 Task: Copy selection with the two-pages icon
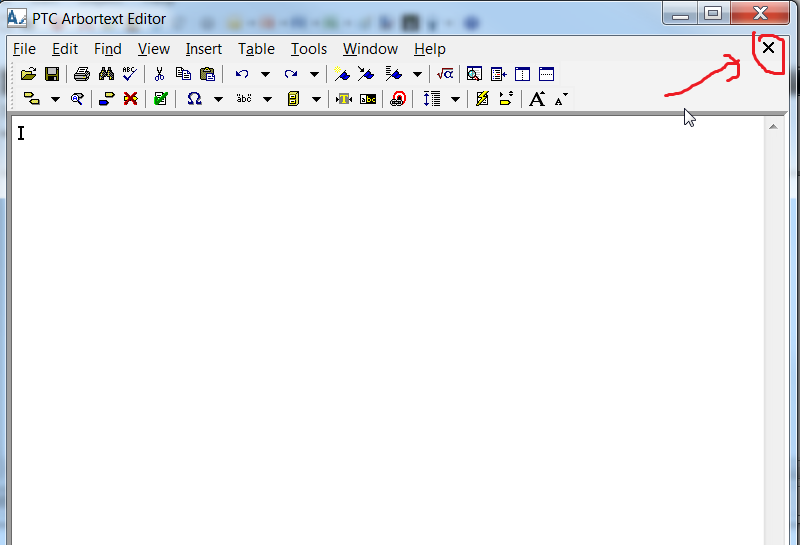click(183, 74)
